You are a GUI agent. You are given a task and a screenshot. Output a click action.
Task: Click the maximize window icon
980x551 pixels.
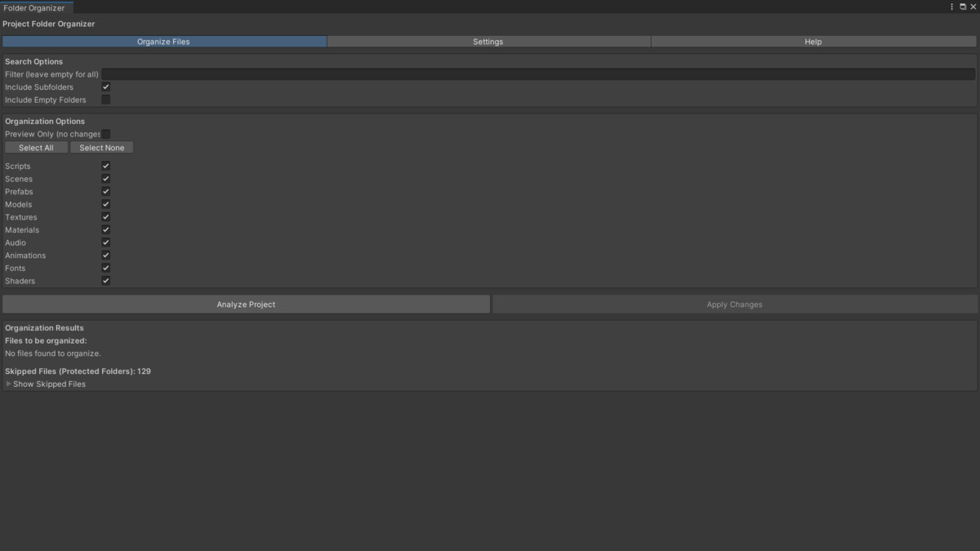962,6
